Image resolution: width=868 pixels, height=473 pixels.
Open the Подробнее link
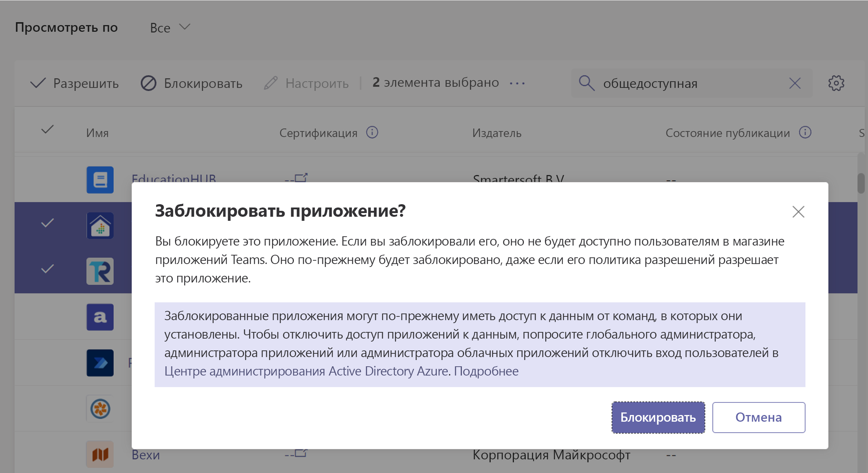pyautogui.click(x=486, y=371)
